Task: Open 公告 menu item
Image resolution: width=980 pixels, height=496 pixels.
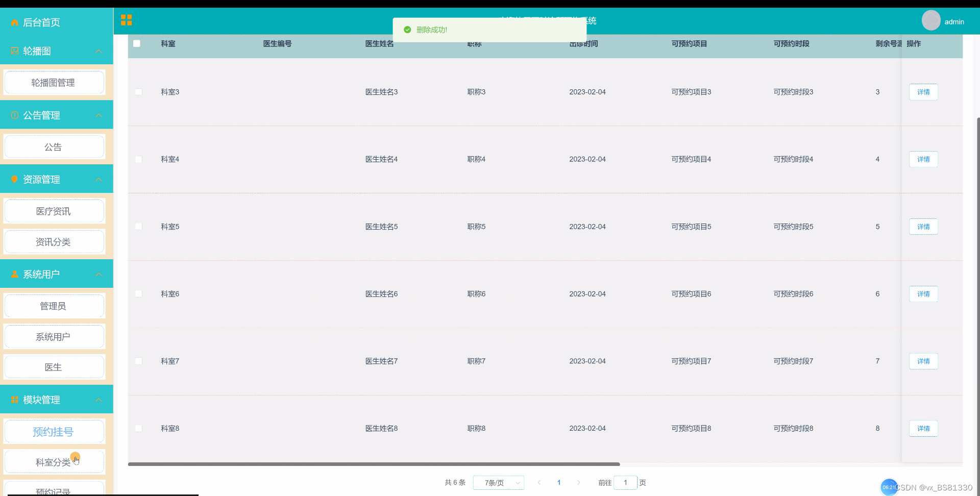Action: click(x=54, y=147)
